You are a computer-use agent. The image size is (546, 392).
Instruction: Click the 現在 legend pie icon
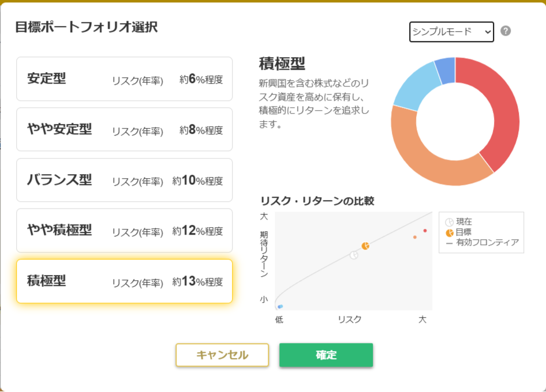pos(450,222)
